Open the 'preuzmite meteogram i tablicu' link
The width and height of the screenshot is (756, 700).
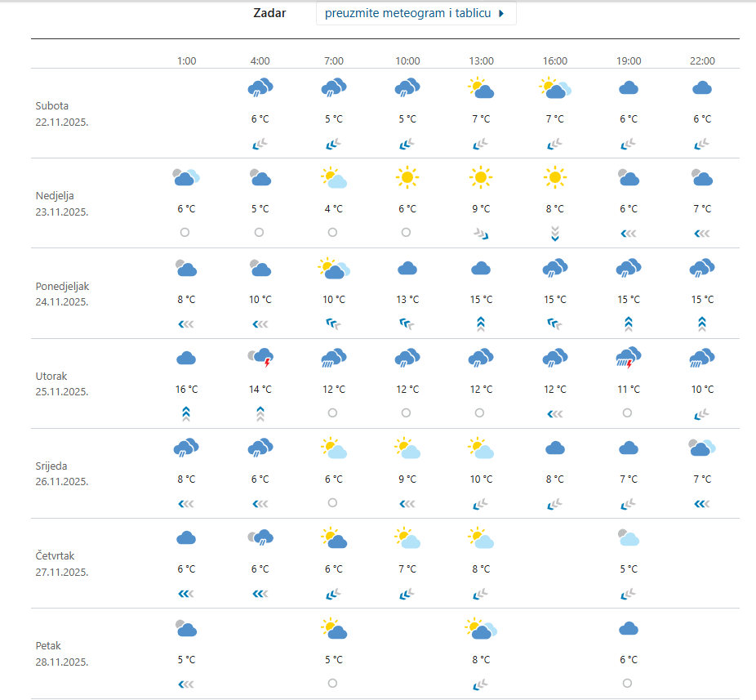click(407, 13)
